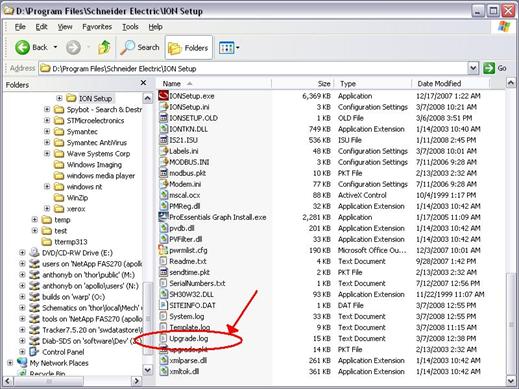Select the Template.log file name
519x389 pixels.
[x=190, y=327]
